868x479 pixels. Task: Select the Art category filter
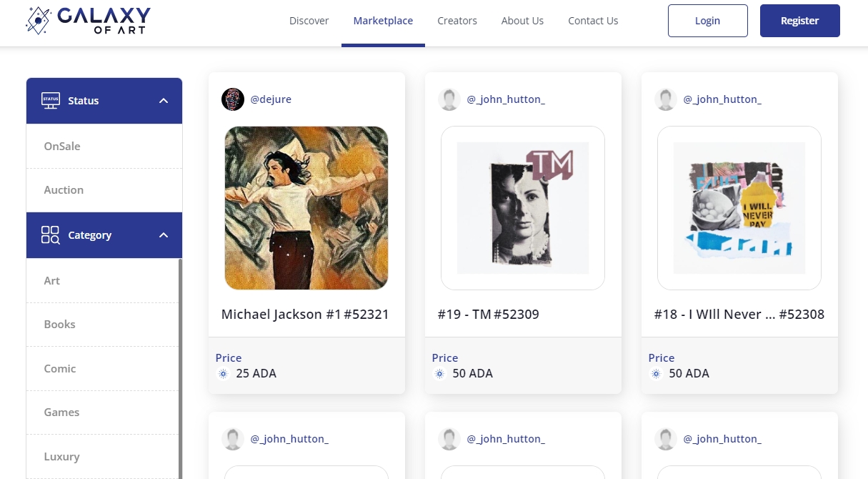51,280
